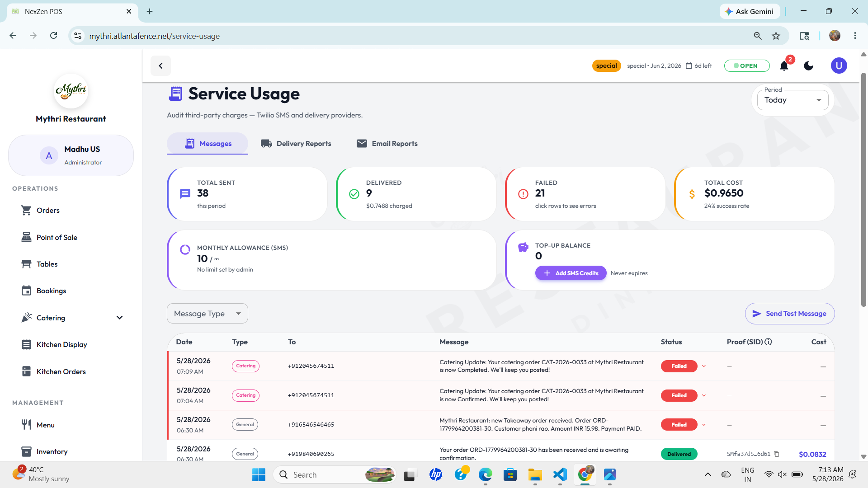The image size is (868, 488).
Task: Open the Message Type filter dropdown
Action: pyautogui.click(x=208, y=314)
